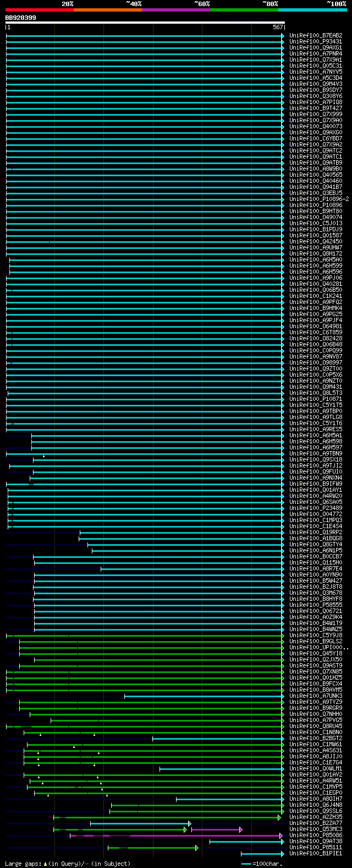Open hit UniRef100_B9IFW9
Screen dimensions: 352x868
click(x=316, y=484)
